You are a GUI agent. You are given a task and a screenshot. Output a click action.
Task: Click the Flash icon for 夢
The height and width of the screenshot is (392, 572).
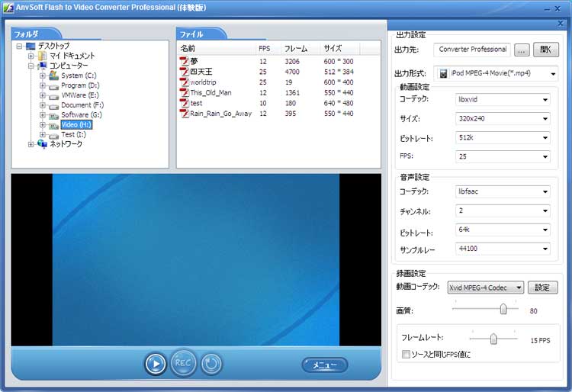185,61
